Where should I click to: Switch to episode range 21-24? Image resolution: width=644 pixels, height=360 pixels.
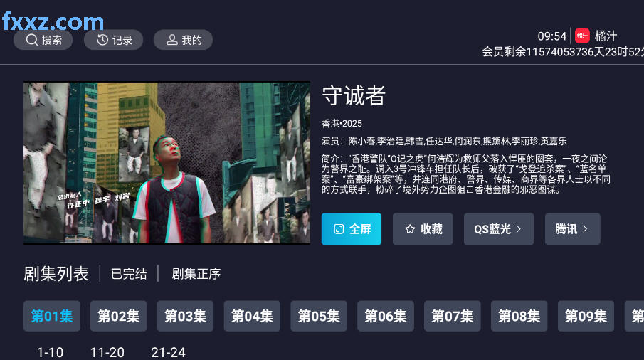168,352
